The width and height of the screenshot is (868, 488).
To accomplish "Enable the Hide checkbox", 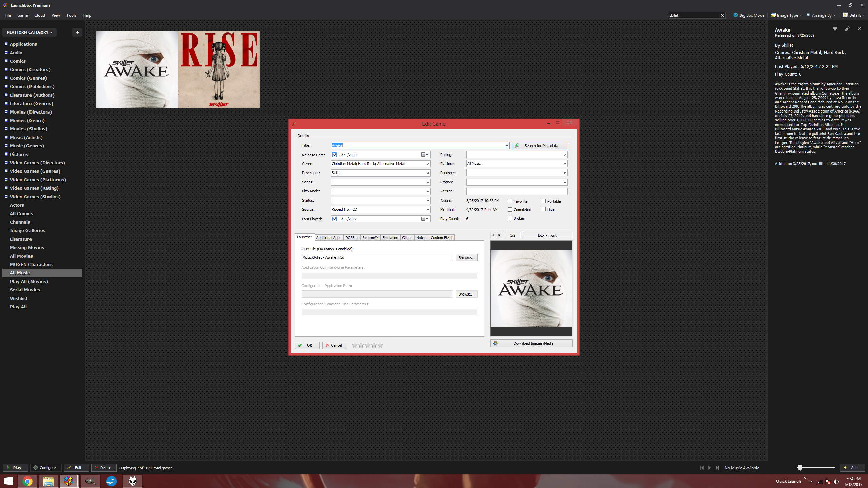I will coord(543,209).
